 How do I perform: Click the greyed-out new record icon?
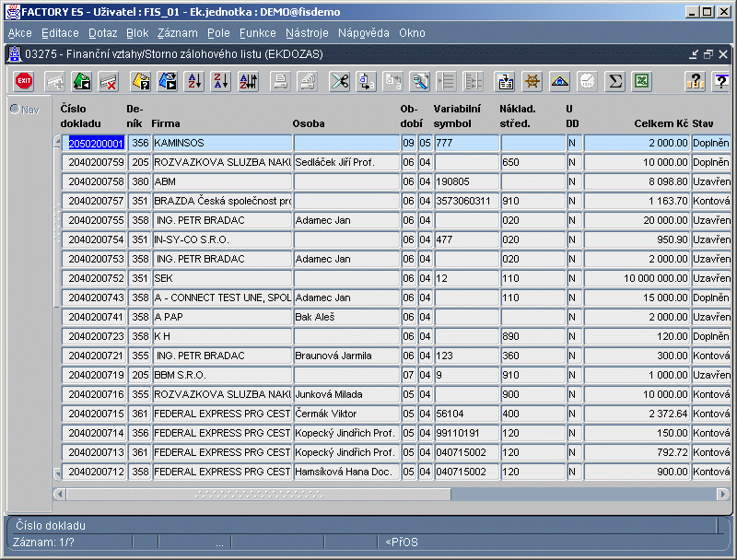point(54,81)
